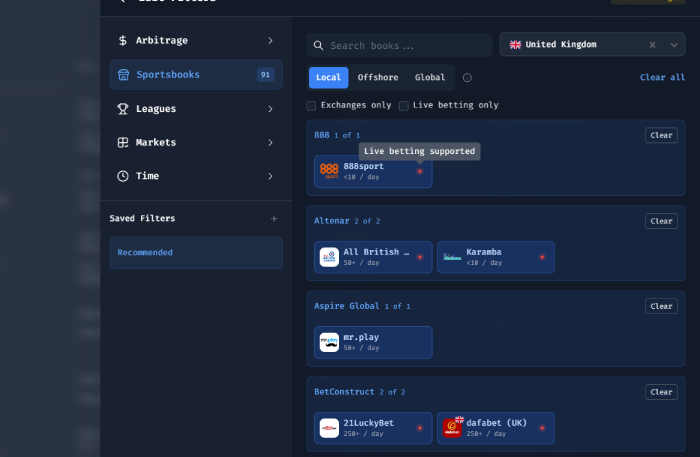Toggle the Karamba sportsbook card
This screenshot has width=700, height=457.
pyautogui.click(x=496, y=257)
